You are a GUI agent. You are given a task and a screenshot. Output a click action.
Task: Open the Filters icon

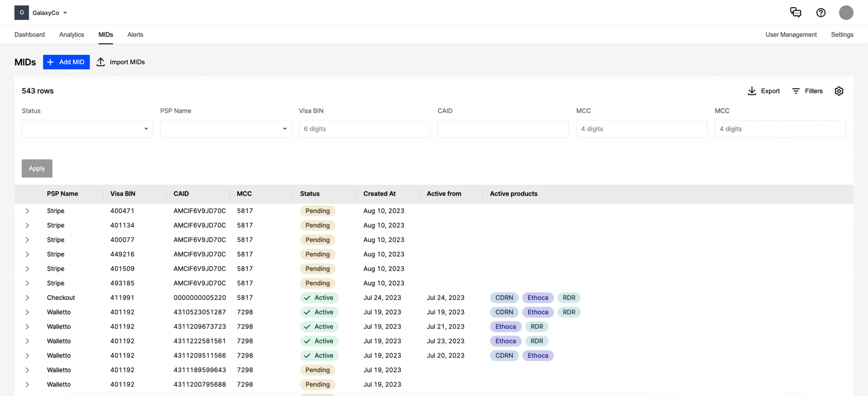pos(796,91)
